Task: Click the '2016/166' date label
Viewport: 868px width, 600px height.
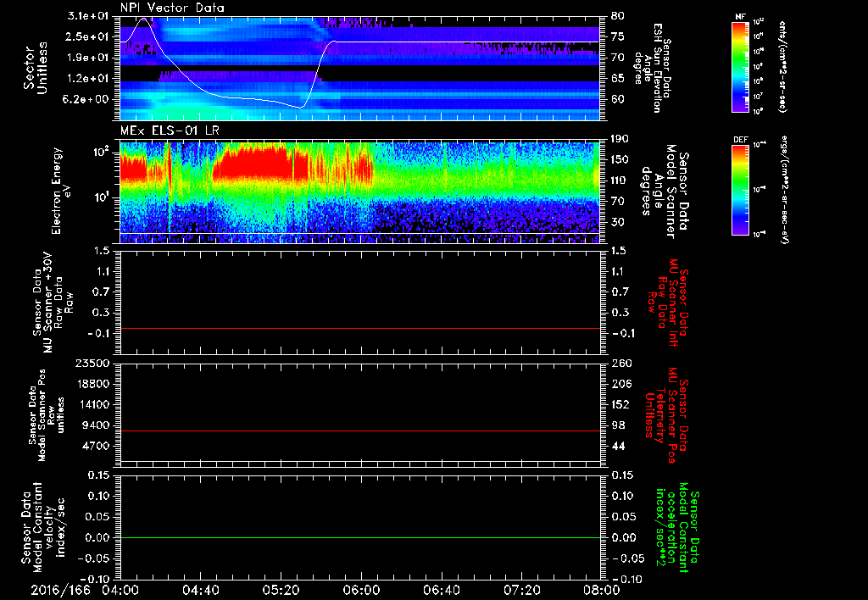Action: click(x=60, y=590)
